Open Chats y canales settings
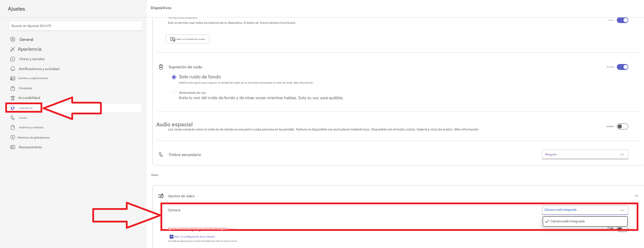 click(x=32, y=59)
